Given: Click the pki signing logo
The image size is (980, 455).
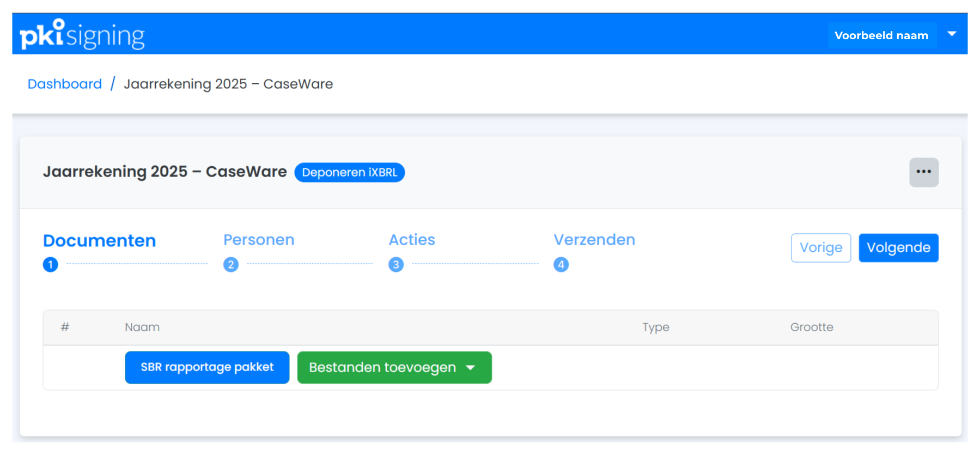Looking at the screenshot, I should click(82, 34).
